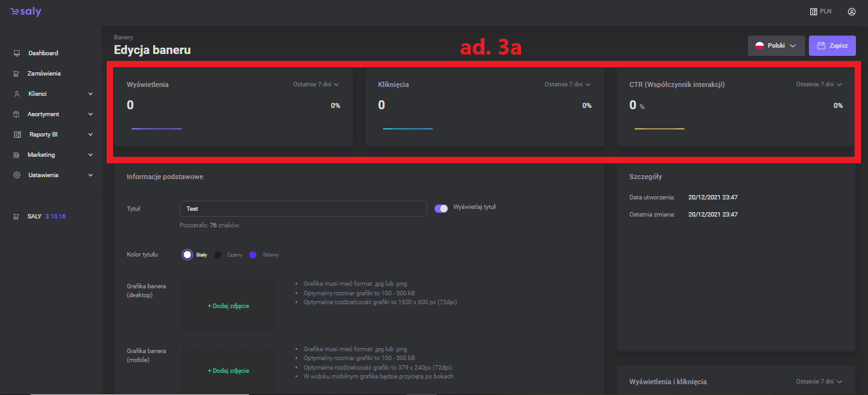The height and width of the screenshot is (395, 868).
Task: Click the Raporty BI icon
Action: (17, 135)
